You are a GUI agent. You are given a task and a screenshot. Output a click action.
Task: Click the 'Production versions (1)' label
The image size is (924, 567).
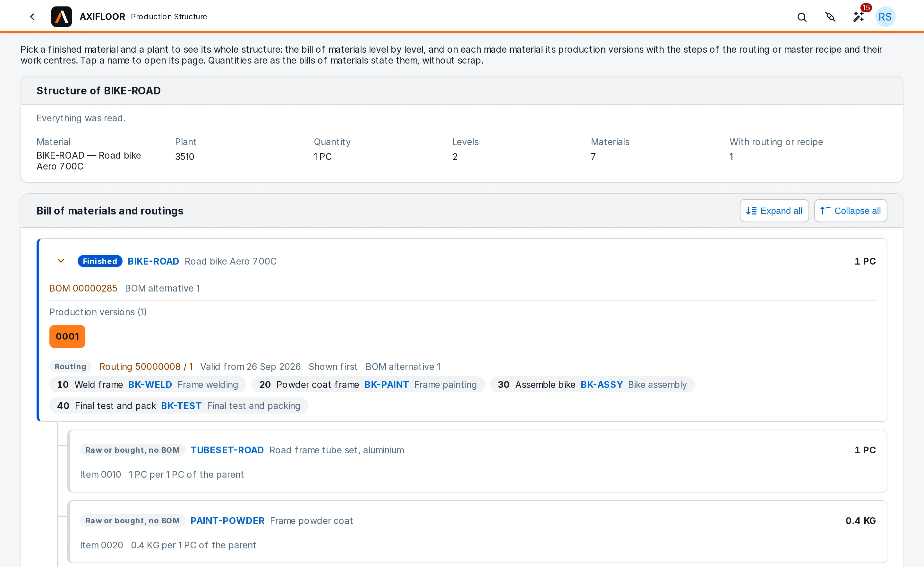98,312
